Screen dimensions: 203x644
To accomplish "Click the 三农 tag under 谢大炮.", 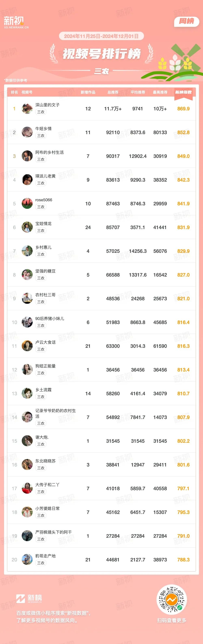I will point(41,444).
